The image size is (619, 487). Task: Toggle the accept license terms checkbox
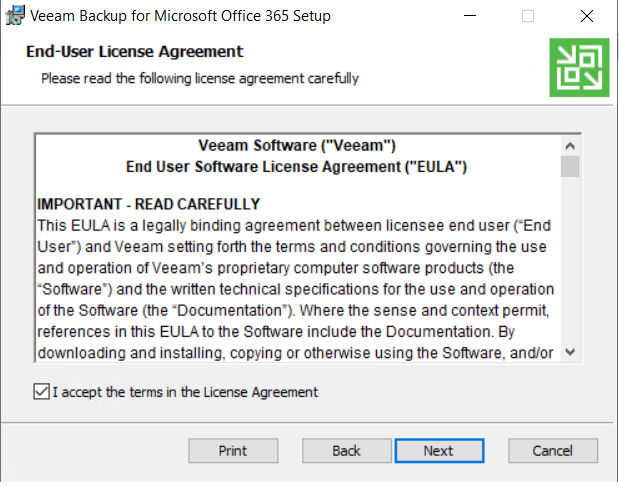click(x=41, y=392)
